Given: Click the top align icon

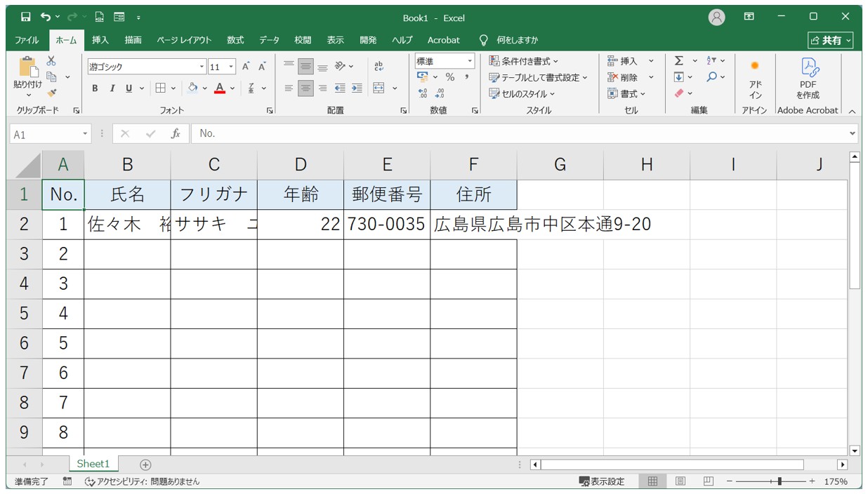Looking at the screenshot, I should [289, 67].
